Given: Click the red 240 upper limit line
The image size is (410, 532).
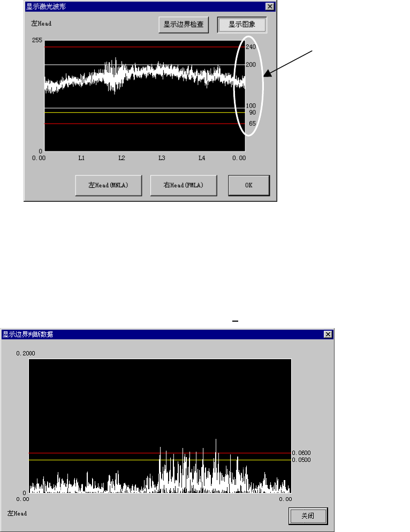Looking at the screenshot, I should tap(145, 47).
